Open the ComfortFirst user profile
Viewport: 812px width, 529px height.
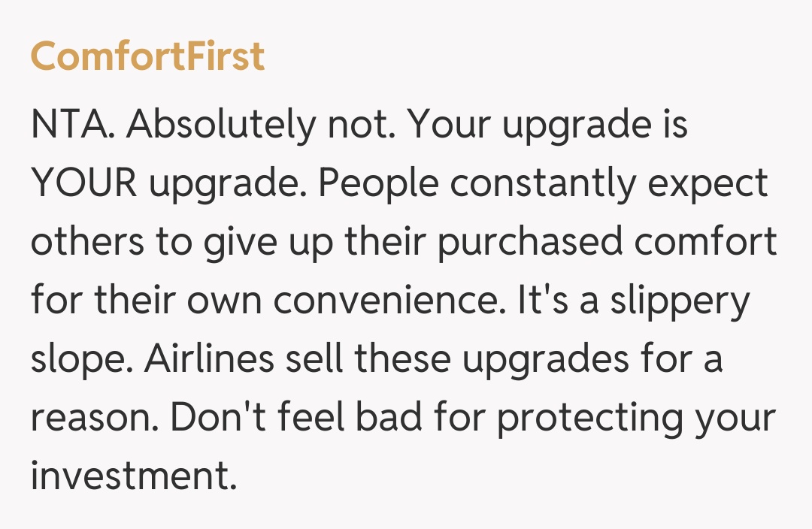pyautogui.click(x=147, y=56)
